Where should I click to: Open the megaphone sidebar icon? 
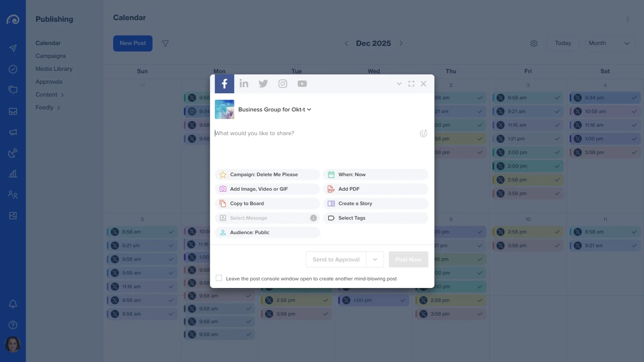coord(13,132)
